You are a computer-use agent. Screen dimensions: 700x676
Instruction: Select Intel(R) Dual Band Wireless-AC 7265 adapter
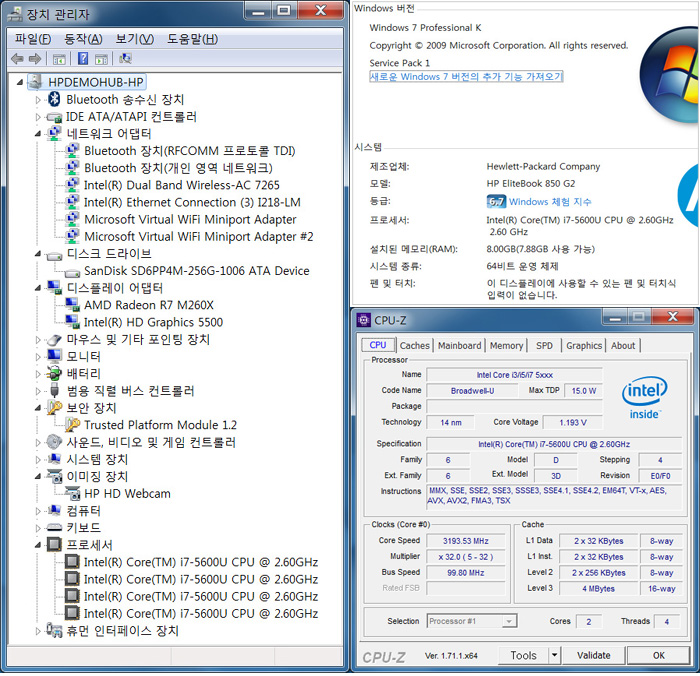[181, 185]
